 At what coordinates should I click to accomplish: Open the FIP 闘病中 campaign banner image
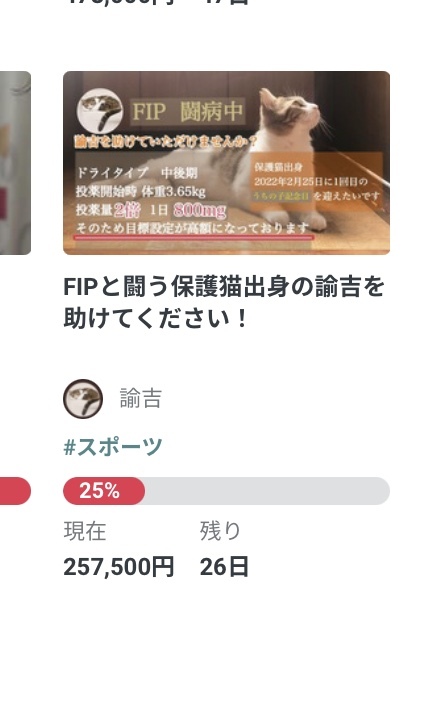pos(226,163)
